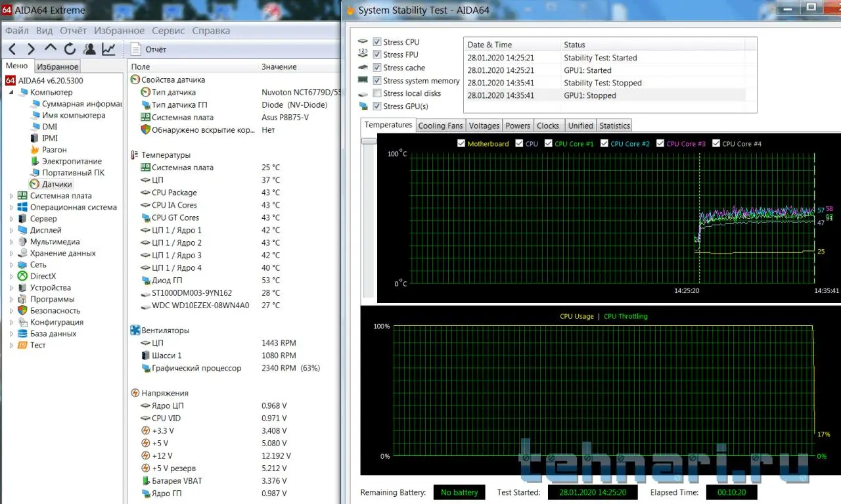The height and width of the screenshot is (504, 841).
Task: Go forward using the toolbar forward arrow
Action: click(x=31, y=49)
